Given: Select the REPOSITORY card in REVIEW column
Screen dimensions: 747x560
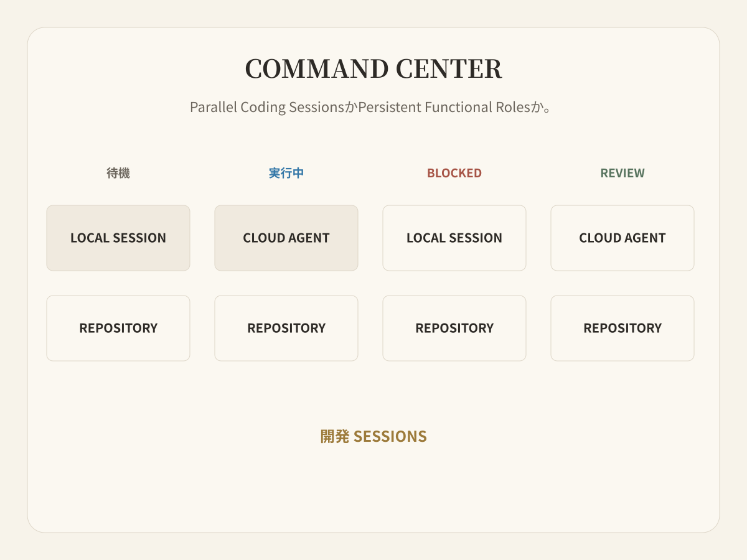Looking at the screenshot, I should coord(622,328).
